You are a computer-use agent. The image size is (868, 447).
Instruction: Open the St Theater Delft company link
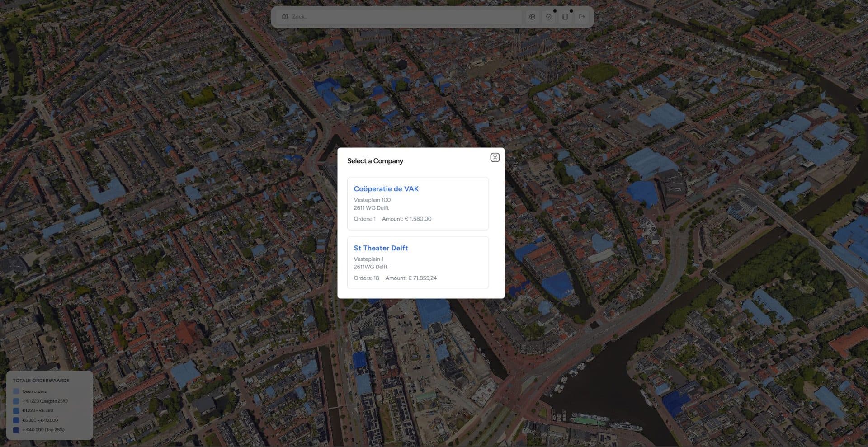(381, 248)
